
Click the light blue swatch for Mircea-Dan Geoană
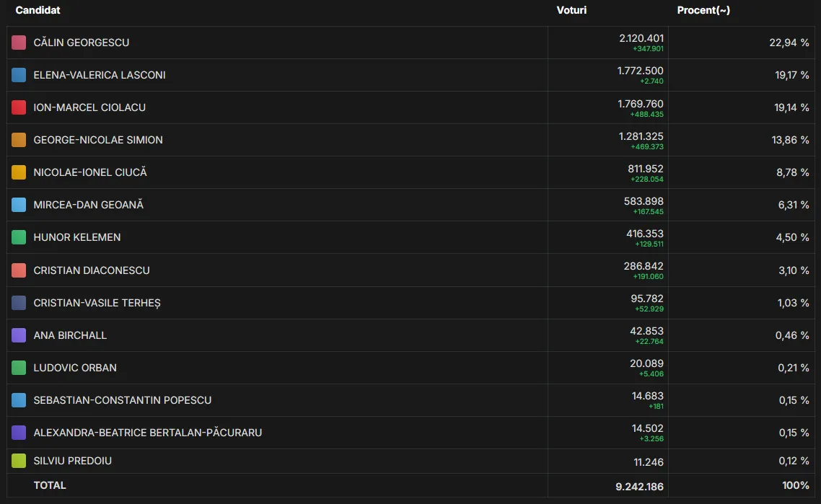pos(19,205)
